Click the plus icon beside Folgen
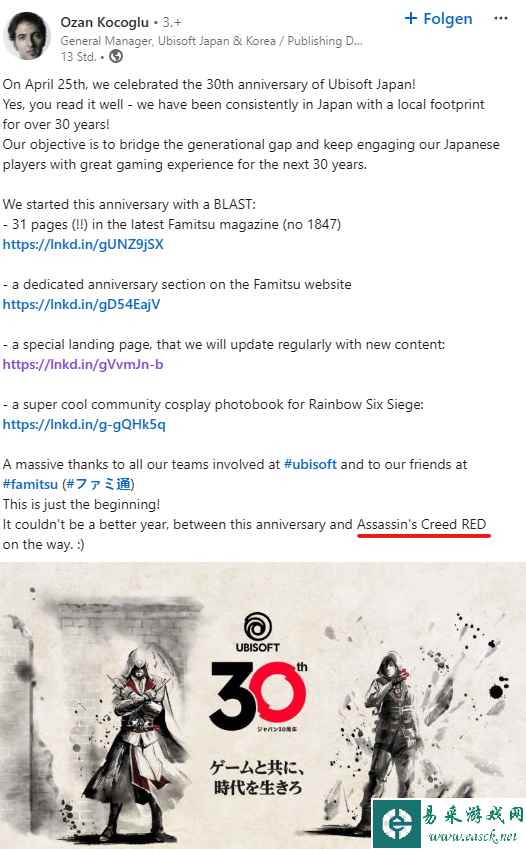The height and width of the screenshot is (849, 526). click(411, 18)
